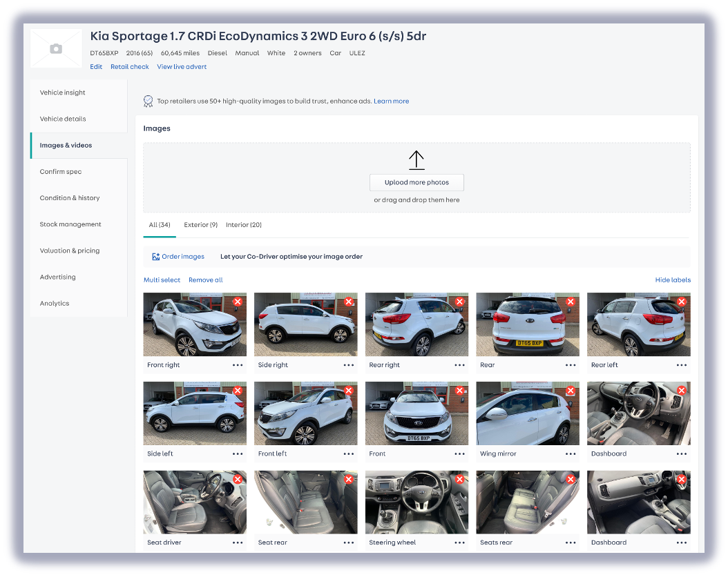This screenshot has width=728, height=577.
Task: Select the Front view thumbnail
Action: click(416, 413)
